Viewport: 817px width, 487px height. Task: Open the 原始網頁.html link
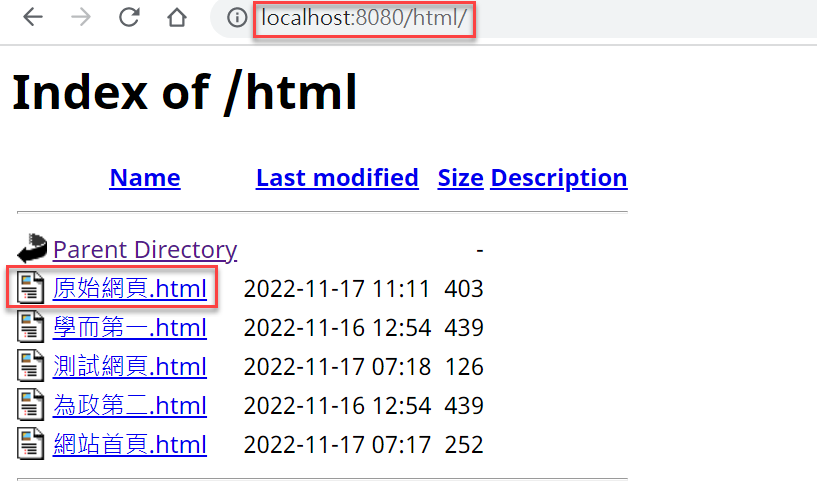(x=130, y=289)
